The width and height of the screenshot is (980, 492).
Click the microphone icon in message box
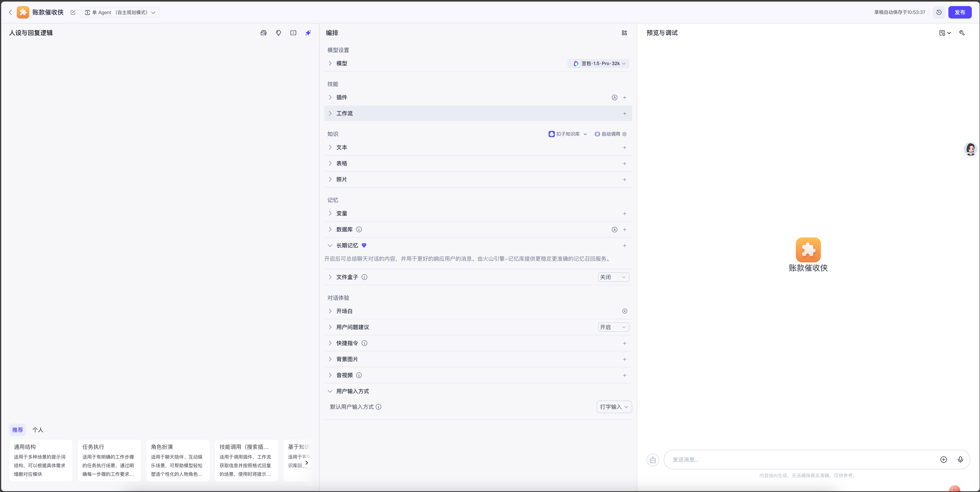coord(960,460)
